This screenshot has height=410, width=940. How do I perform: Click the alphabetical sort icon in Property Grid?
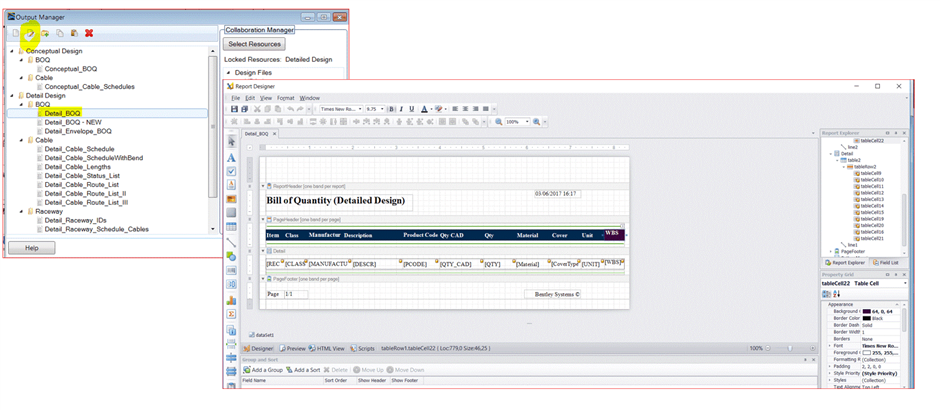coord(837,294)
